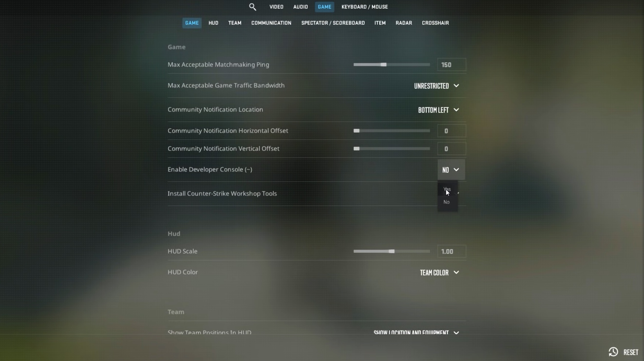Image resolution: width=644 pixels, height=361 pixels.
Task: Go to the Crosshair sub-tab
Action: (435, 23)
